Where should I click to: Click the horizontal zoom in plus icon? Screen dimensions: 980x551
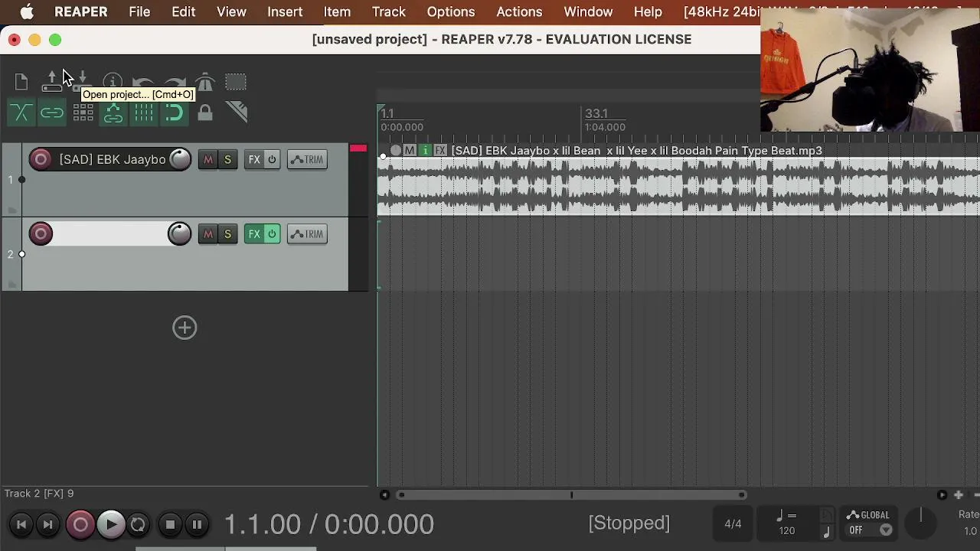pyautogui.click(x=959, y=495)
